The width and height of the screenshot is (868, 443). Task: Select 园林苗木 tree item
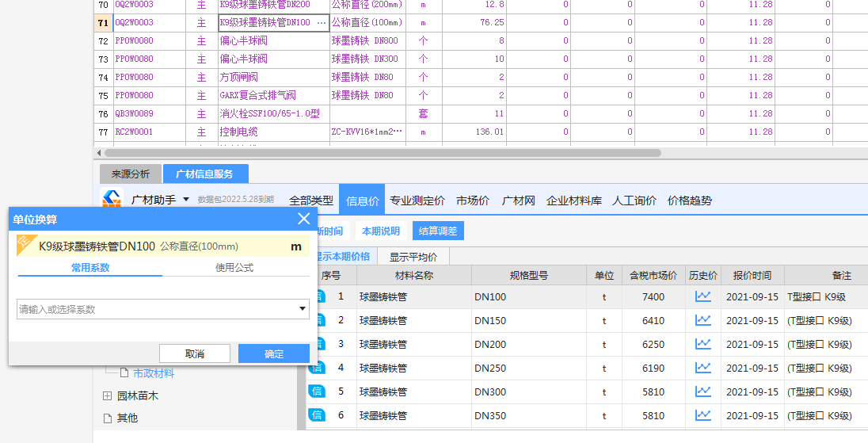tap(138, 396)
